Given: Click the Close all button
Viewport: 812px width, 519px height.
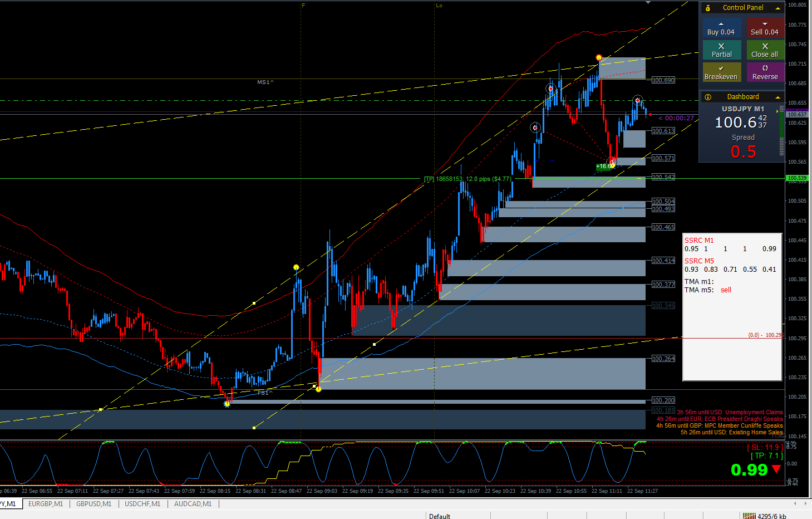Looking at the screenshot, I should click(x=765, y=50).
